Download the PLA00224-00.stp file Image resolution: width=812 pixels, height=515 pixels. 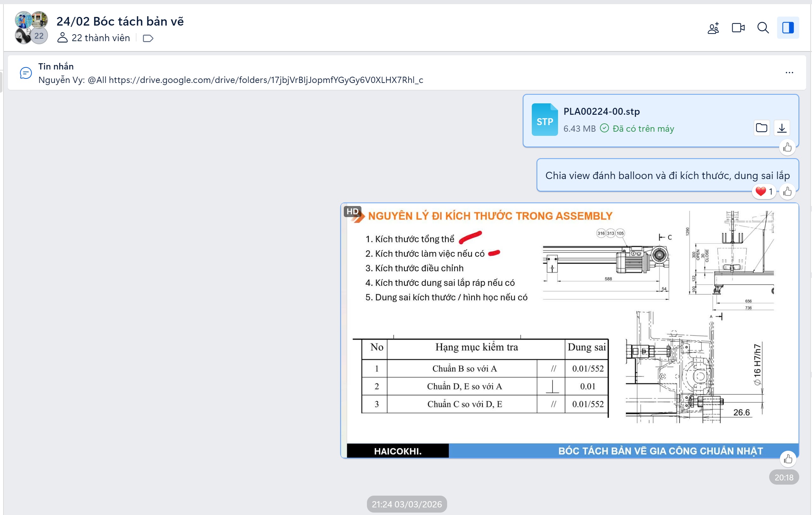click(782, 128)
